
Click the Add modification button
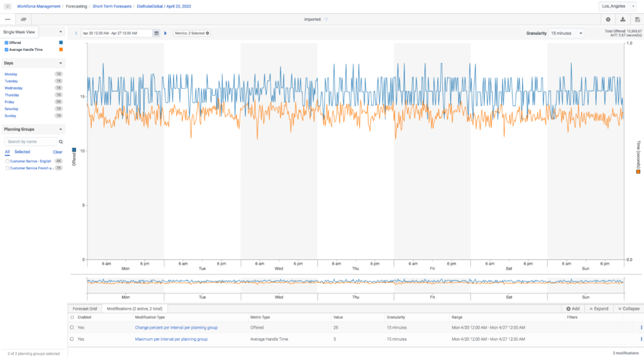(572, 309)
